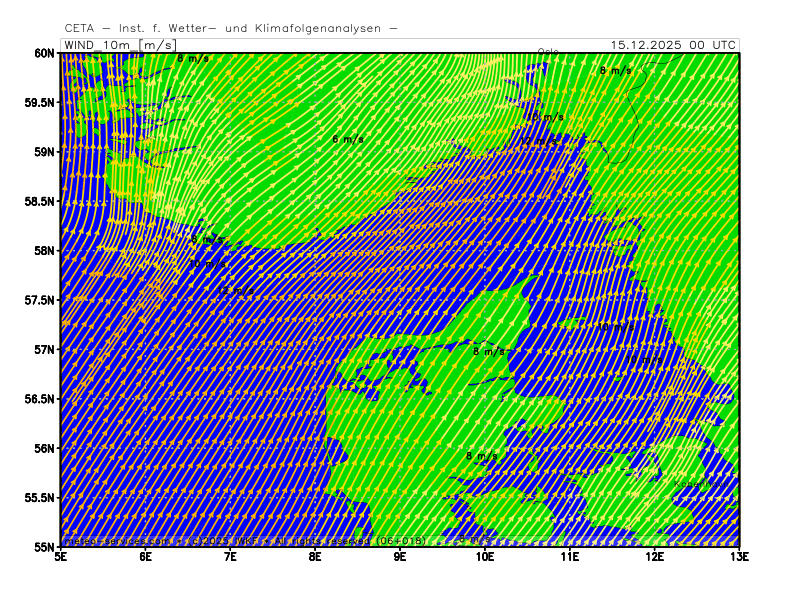Click the 6 m/s wind contour label
This screenshot has width=800, height=600.
click(348, 139)
